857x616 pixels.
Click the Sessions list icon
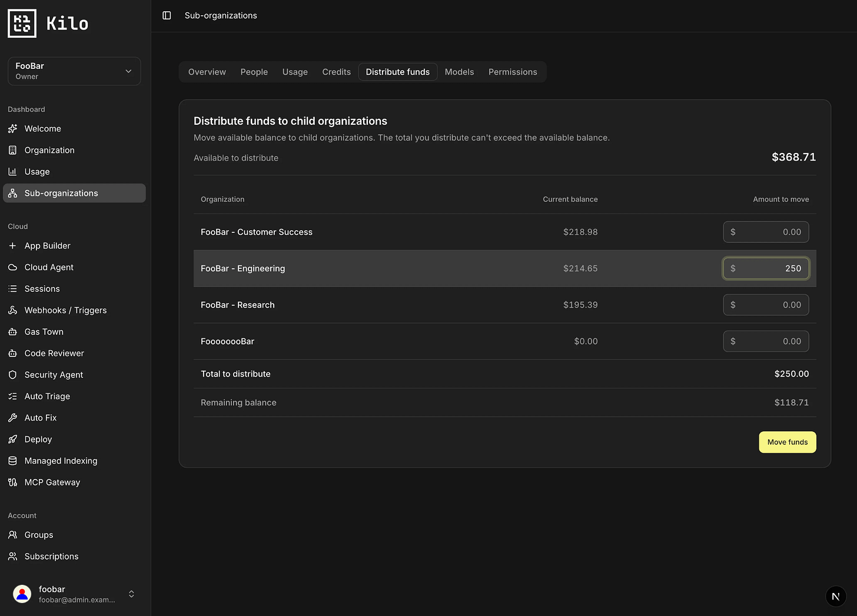point(12,289)
